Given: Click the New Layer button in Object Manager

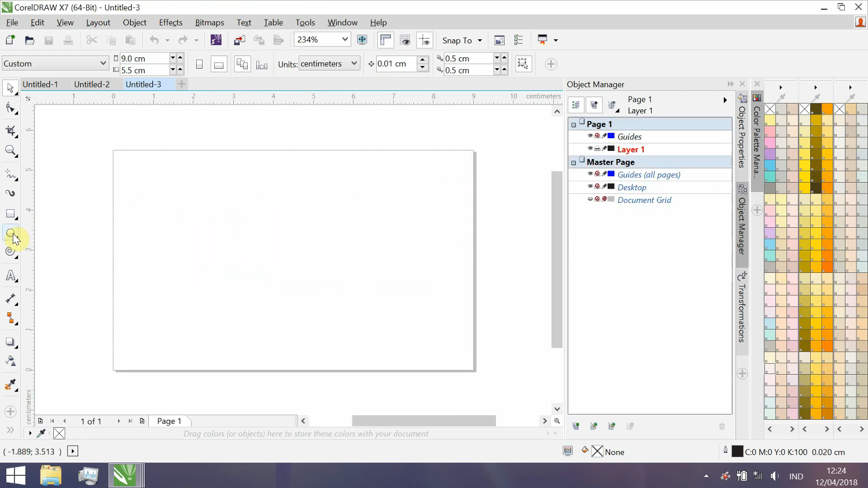Looking at the screenshot, I should (x=576, y=426).
